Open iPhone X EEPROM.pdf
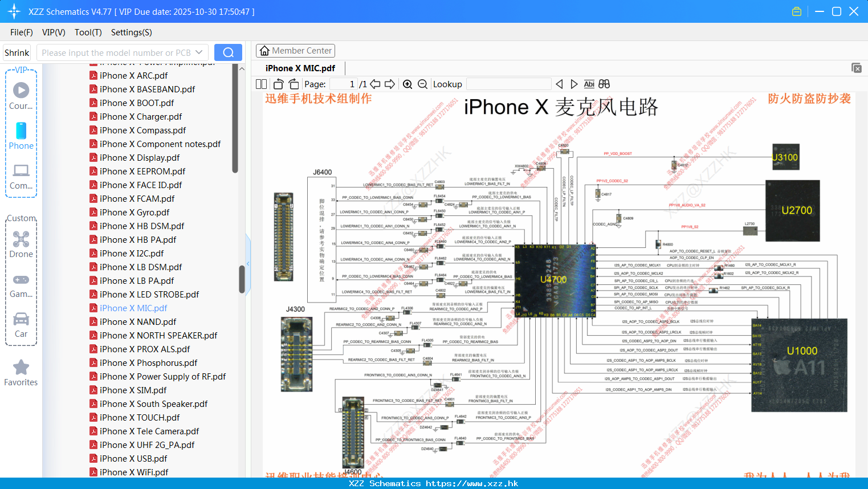This screenshot has height=489, width=868. click(x=142, y=171)
